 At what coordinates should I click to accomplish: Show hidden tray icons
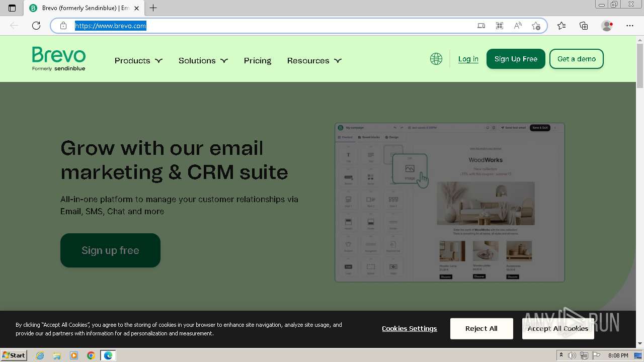click(561, 355)
